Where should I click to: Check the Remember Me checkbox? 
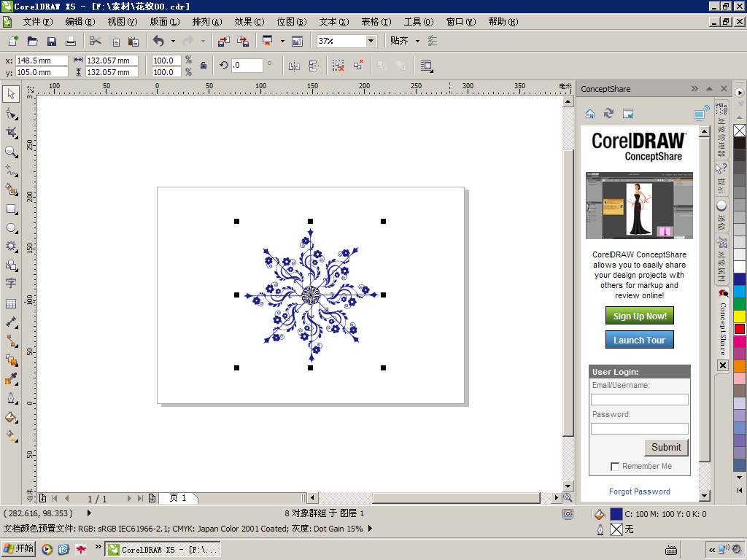click(615, 467)
